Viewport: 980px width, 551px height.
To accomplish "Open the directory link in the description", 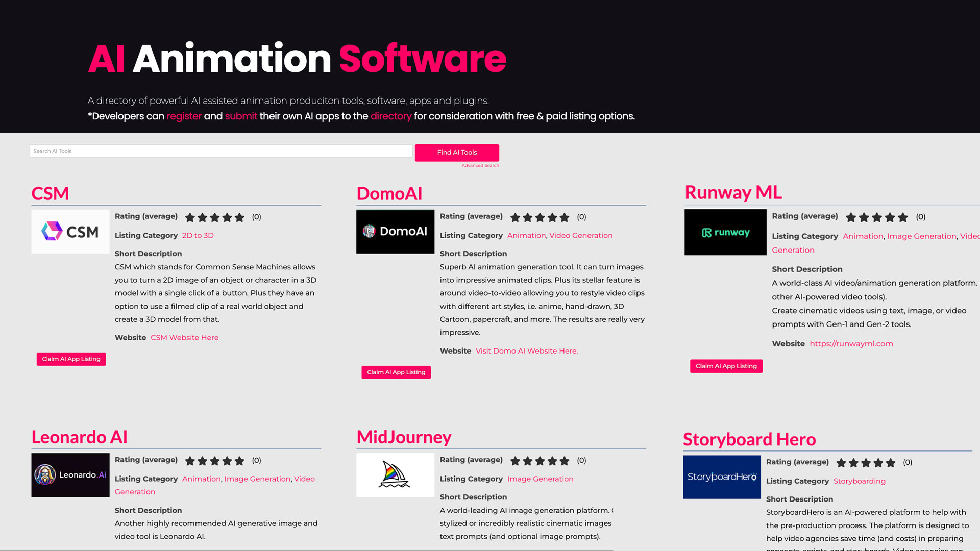I will pos(391,116).
